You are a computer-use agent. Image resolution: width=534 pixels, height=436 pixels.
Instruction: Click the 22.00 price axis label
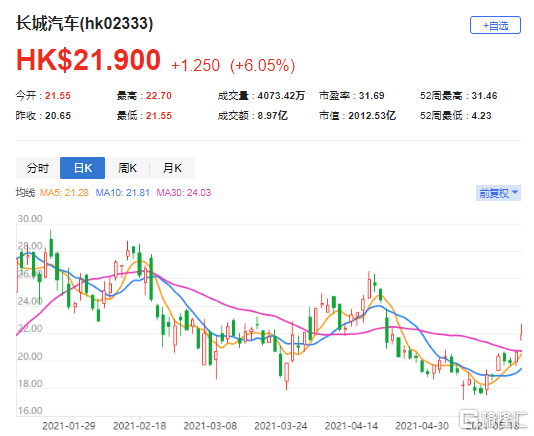[x=30, y=329]
